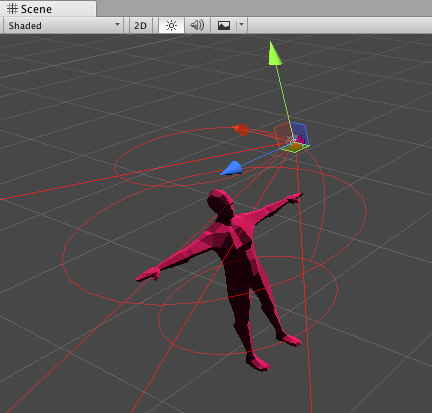Toggle 2D view mode
Image resolution: width=432 pixels, height=413 pixels.
click(140, 26)
